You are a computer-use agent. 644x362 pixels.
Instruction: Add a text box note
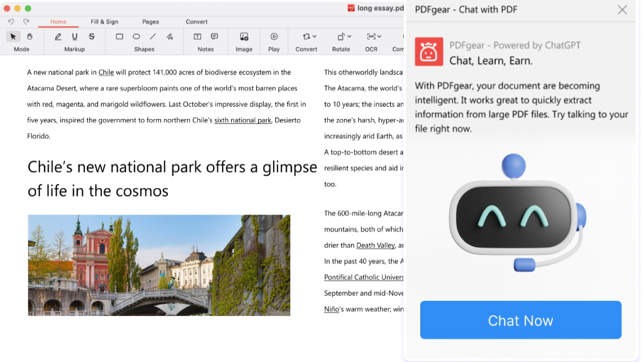click(x=197, y=36)
